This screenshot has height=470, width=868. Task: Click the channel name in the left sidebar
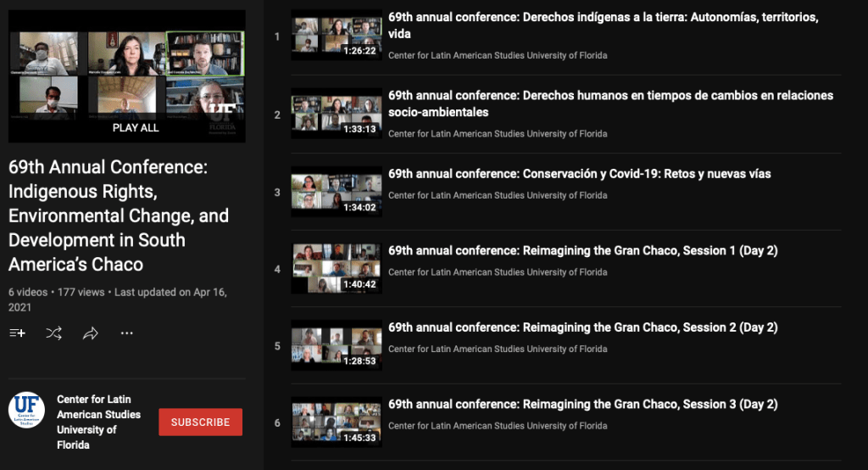94,422
